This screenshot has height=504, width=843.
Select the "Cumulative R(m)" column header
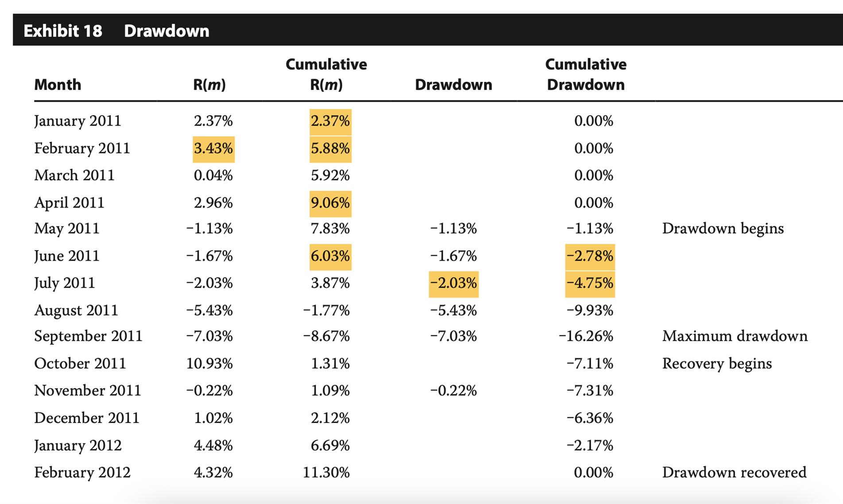tap(326, 74)
